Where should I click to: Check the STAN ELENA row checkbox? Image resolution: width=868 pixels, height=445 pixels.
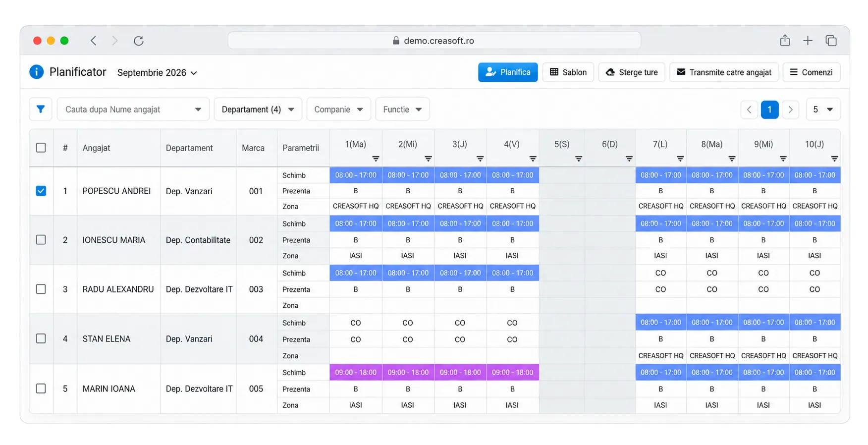click(x=41, y=338)
